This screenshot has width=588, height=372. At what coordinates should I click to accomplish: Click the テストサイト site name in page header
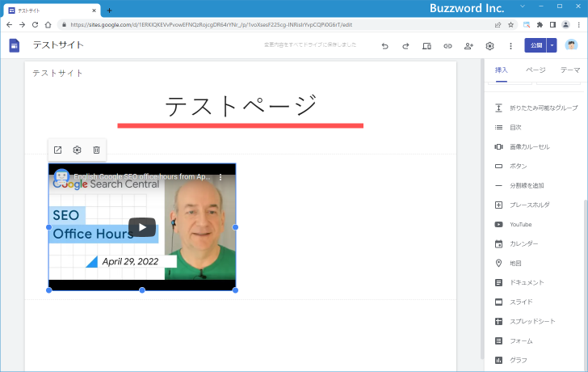coord(57,74)
